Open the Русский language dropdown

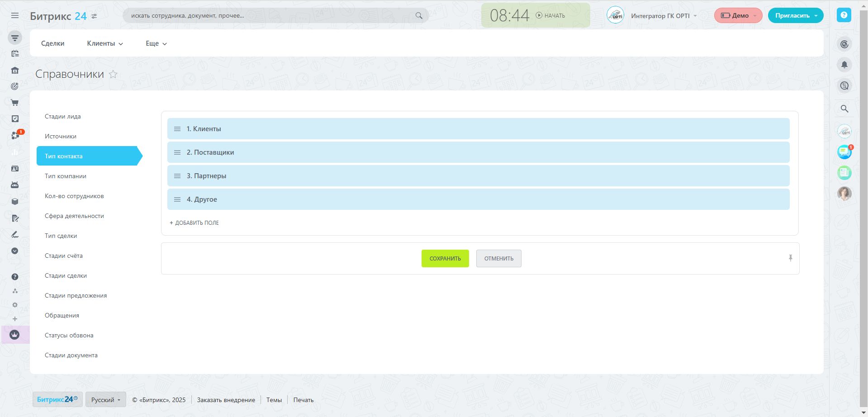pyautogui.click(x=106, y=400)
